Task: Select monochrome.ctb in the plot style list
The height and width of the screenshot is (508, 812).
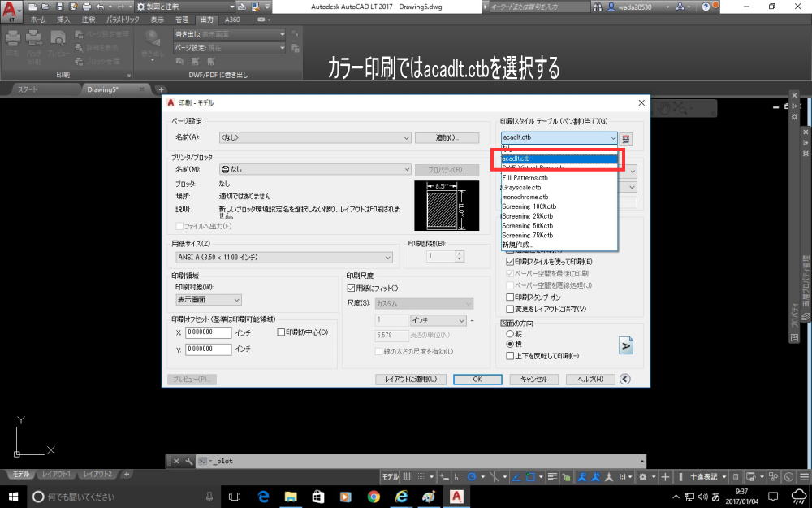Action: click(x=559, y=197)
